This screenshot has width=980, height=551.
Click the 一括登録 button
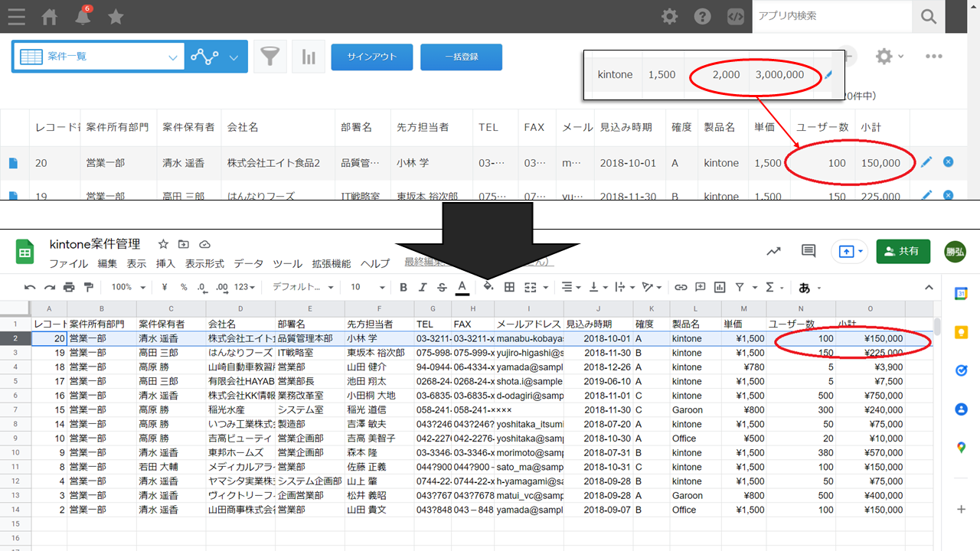click(x=462, y=57)
